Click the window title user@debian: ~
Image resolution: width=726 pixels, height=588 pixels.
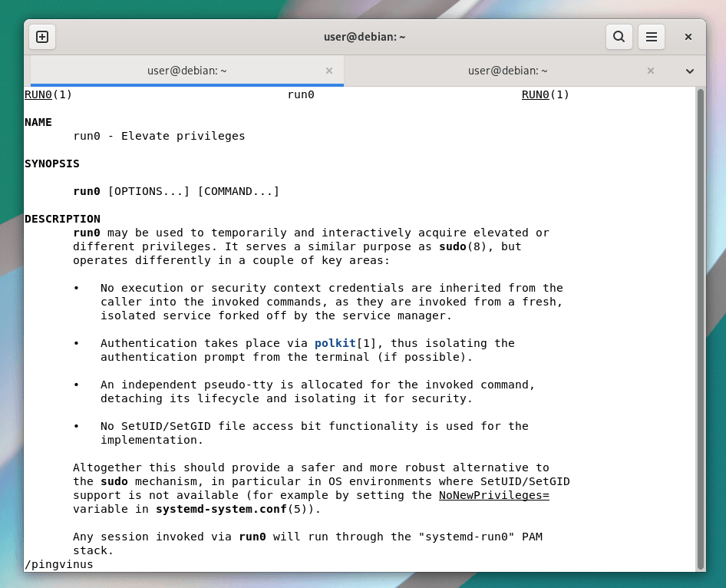[x=364, y=37]
